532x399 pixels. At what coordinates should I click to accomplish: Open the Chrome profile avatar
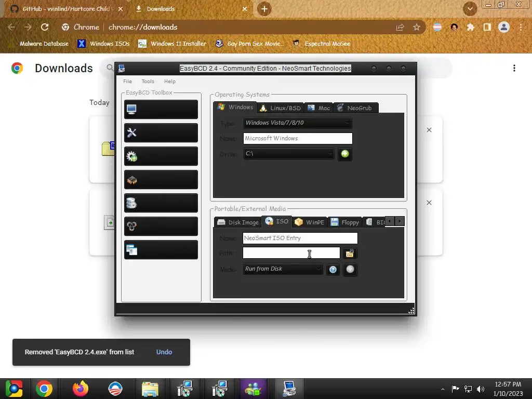coord(504,27)
